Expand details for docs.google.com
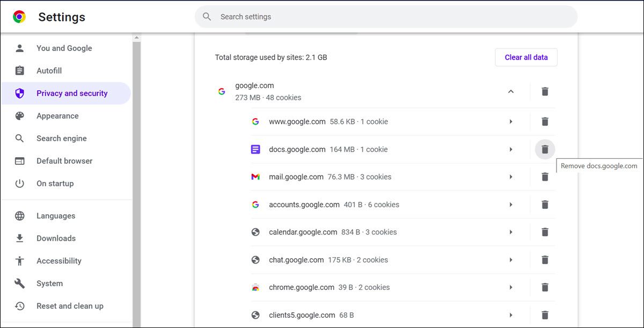Screen dimensions: 644x328 click(x=510, y=149)
